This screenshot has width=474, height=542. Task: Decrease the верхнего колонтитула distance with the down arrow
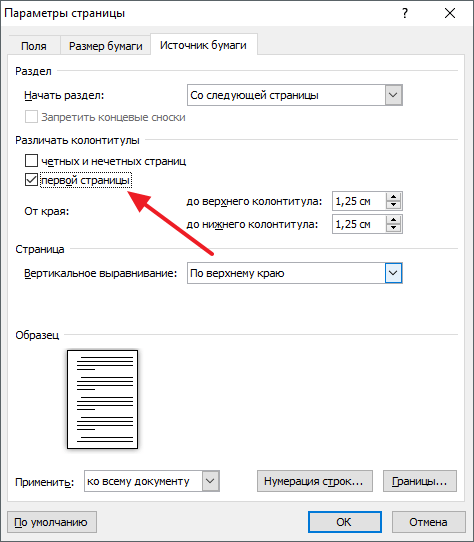pyautogui.click(x=393, y=205)
